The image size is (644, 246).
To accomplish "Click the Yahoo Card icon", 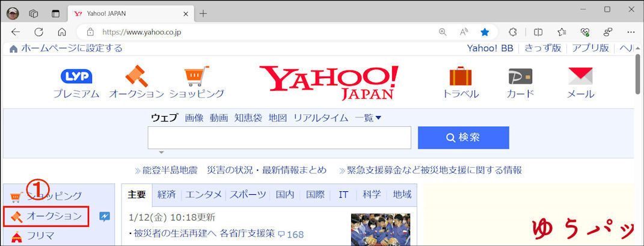I will point(520,77).
